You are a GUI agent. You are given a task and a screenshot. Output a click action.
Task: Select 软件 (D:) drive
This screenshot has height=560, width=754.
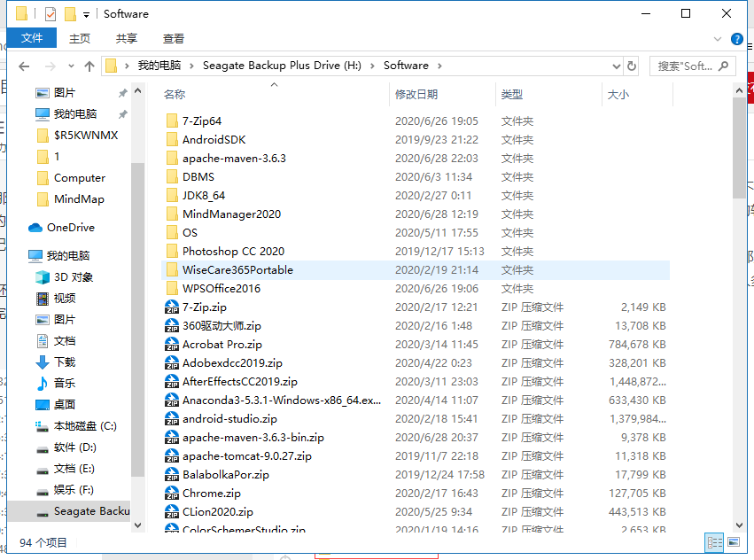[74, 447]
